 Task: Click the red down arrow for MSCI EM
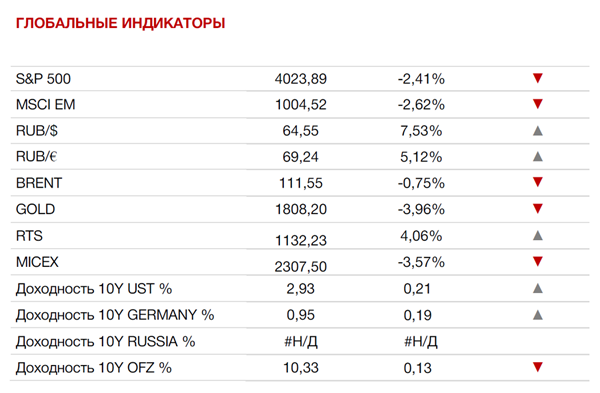(x=538, y=104)
